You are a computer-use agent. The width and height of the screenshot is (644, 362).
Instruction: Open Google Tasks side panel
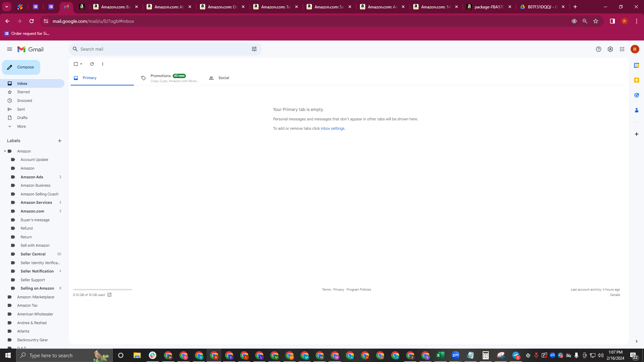[636, 95]
